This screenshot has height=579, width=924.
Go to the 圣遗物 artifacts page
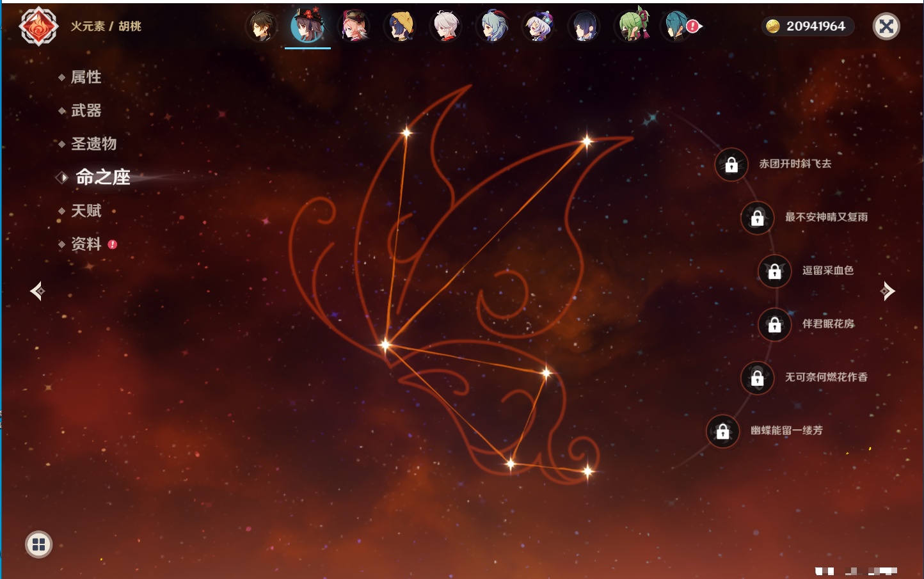coord(93,144)
